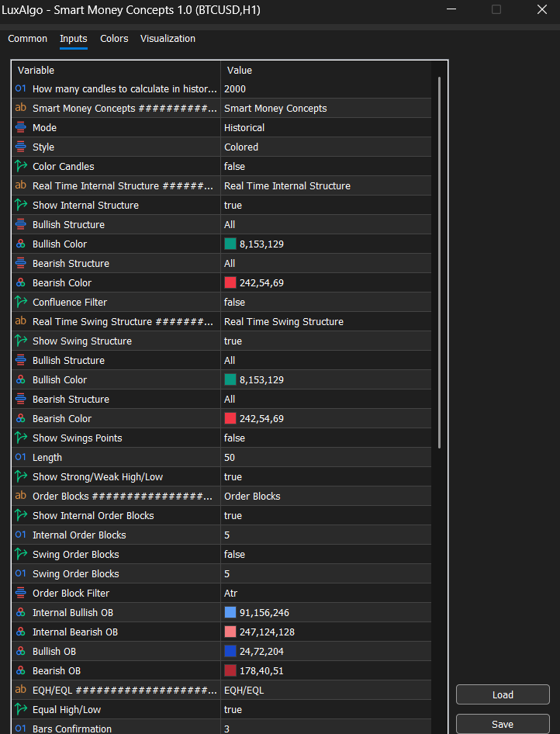
Task: Edit the candles history value 2000
Action: 326,88
